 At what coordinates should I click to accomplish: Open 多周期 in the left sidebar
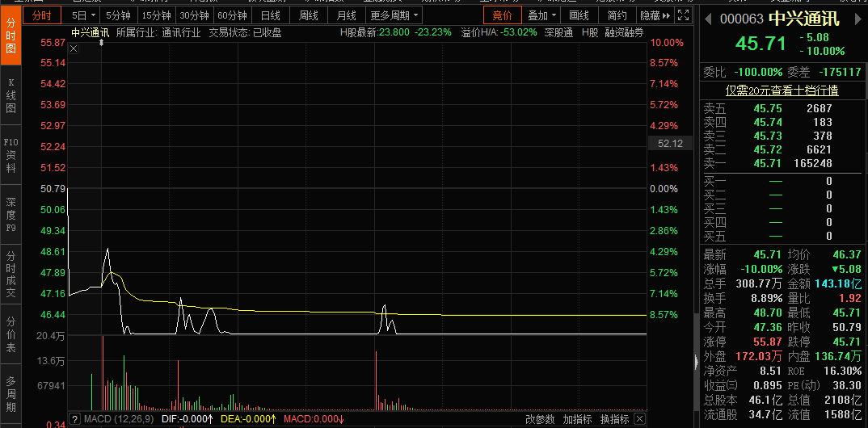click(11, 394)
